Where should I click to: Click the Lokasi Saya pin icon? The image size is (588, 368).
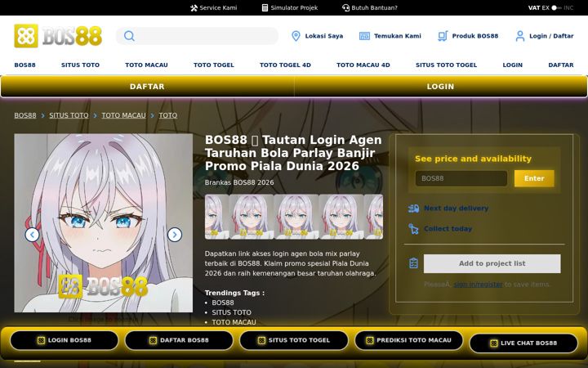[296, 36]
